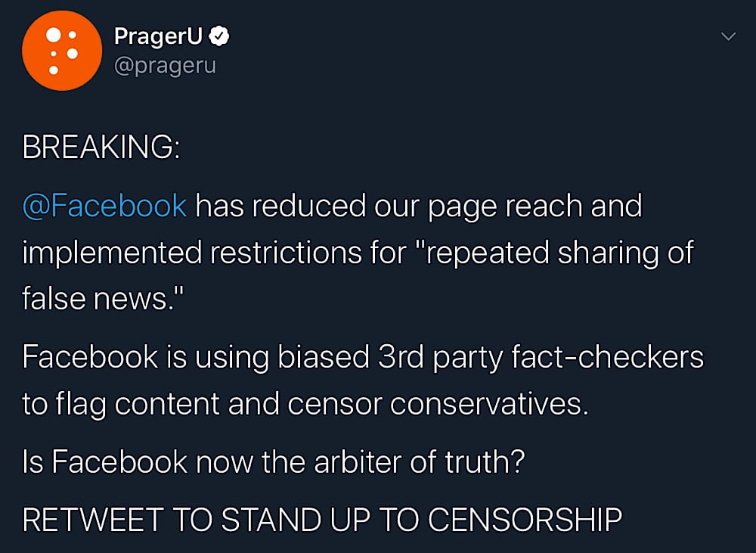Click the "3rd party" words
The width and height of the screenshot is (756, 553).
point(440,358)
